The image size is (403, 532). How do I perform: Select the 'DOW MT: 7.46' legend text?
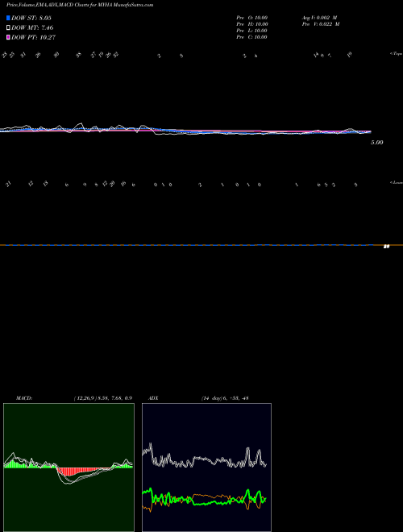click(32, 27)
